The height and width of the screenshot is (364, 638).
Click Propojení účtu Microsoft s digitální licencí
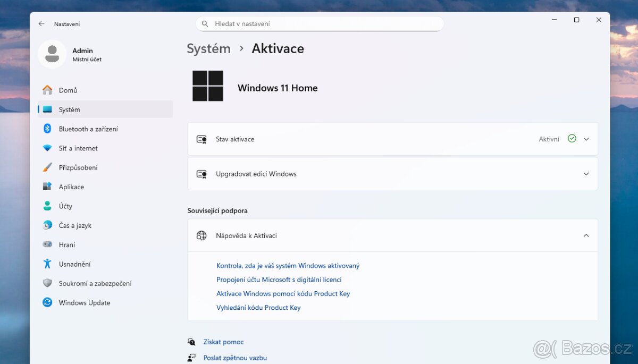(x=279, y=280)
